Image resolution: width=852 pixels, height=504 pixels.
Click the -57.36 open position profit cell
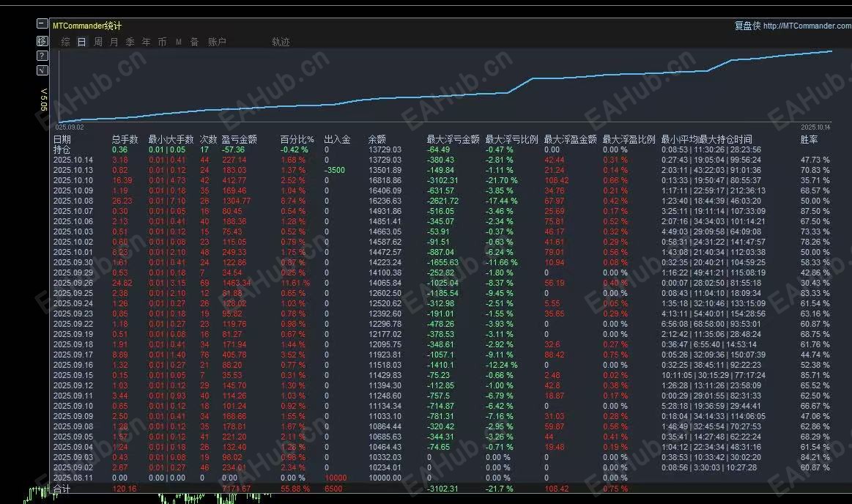coord(233,150)
